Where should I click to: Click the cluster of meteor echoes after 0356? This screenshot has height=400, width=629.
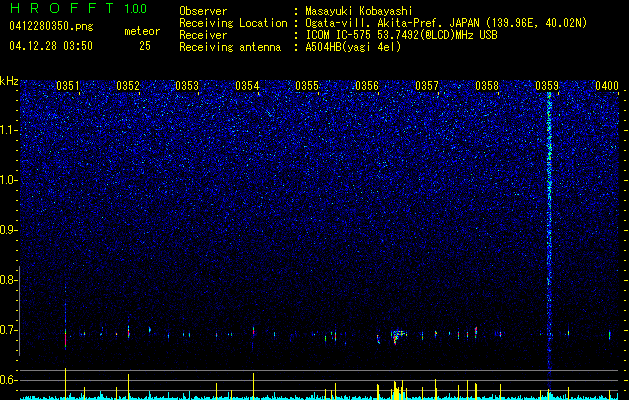pos(398,336)
